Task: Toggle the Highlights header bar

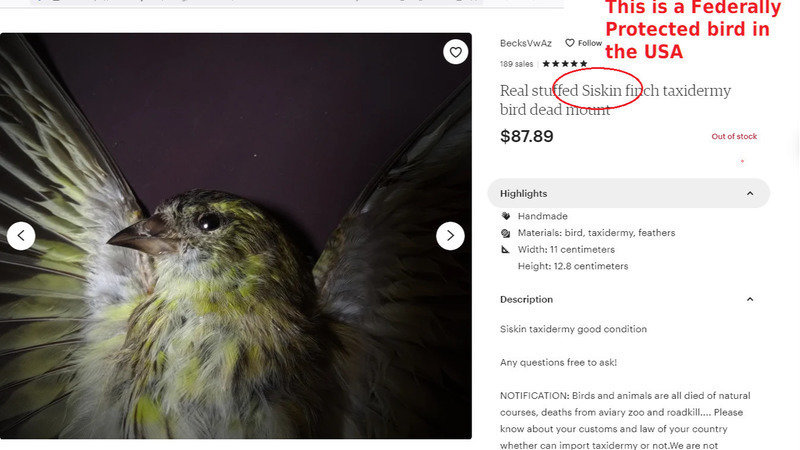Action: click(629, 193)
